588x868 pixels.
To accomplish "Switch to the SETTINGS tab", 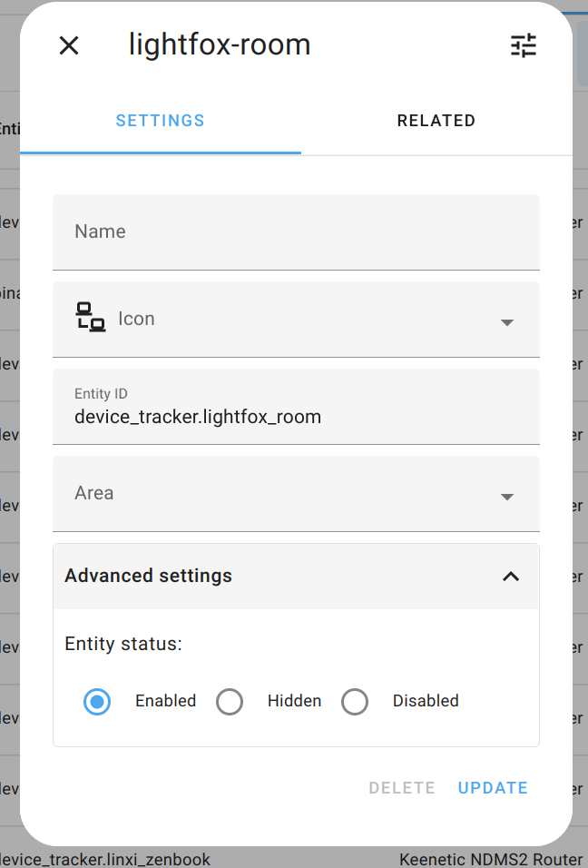I will coord(160,120).
